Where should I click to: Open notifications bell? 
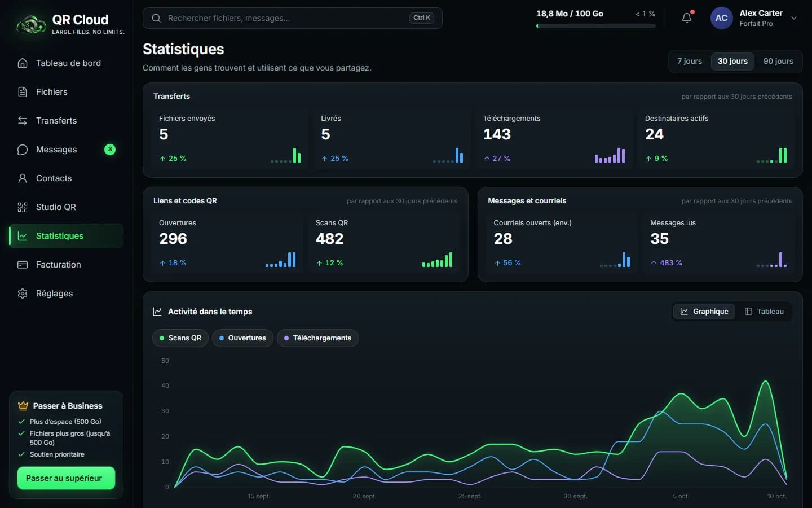click(687, 18)
